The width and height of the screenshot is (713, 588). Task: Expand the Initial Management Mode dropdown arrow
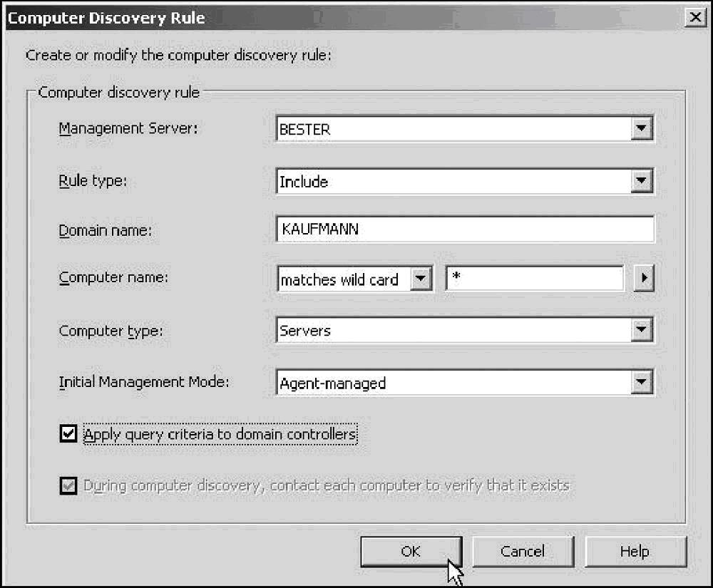point(642,383)
